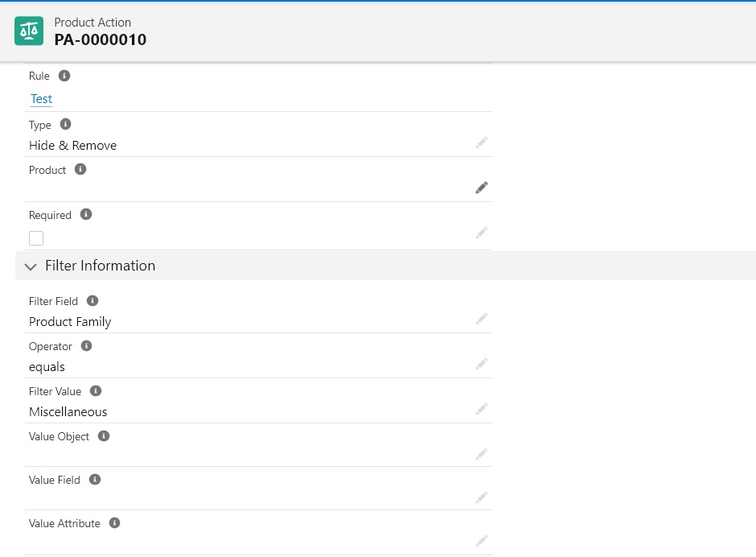Open help info icon for Filter Field
Screen dimensions: 756x557
point(92,301)
